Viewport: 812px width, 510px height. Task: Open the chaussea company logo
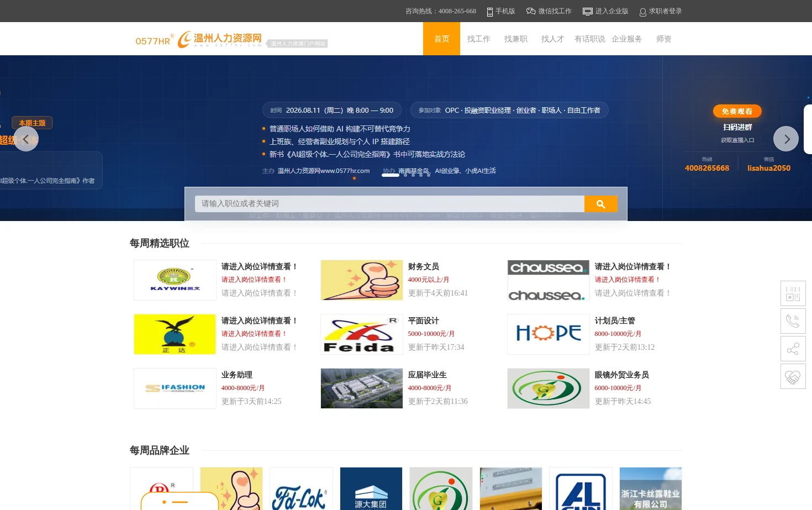[x=549, y=280]
